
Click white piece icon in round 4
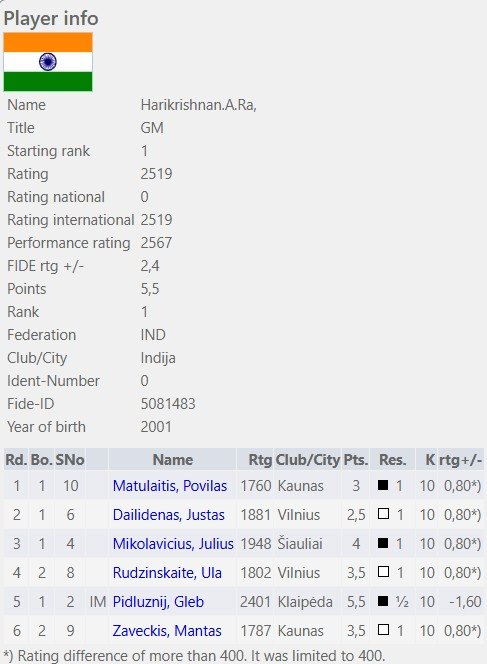[x=383, y=572]
